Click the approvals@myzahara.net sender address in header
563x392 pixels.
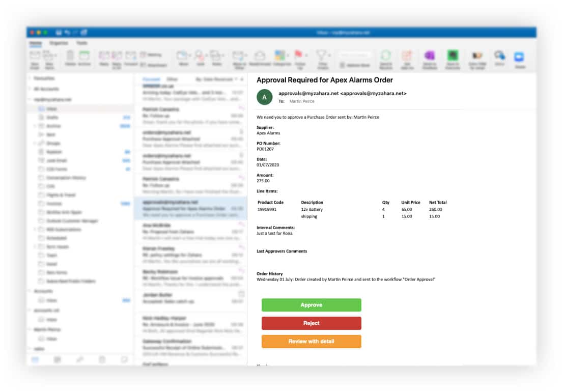343,93
